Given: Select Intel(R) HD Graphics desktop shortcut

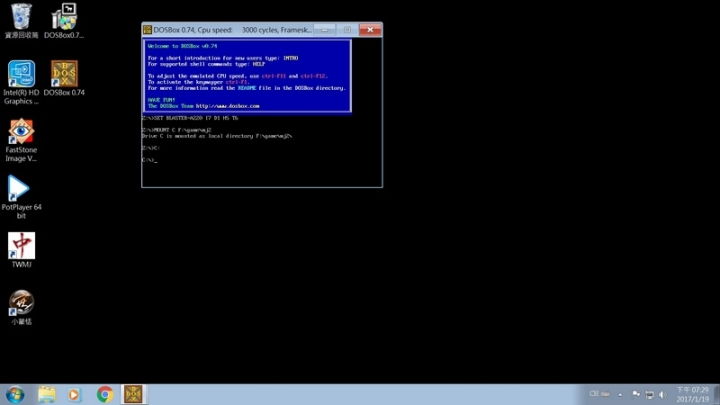Looking at the screenshot, I should [x=21, y=83].
